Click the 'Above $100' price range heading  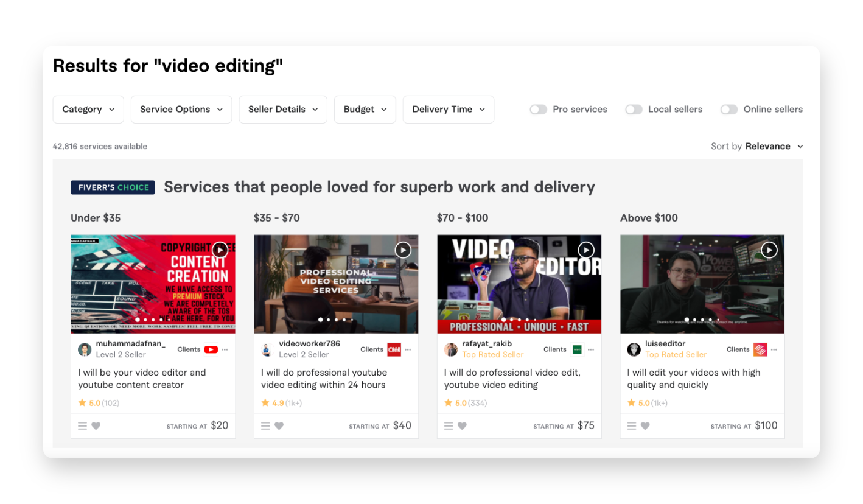[649, 218]
